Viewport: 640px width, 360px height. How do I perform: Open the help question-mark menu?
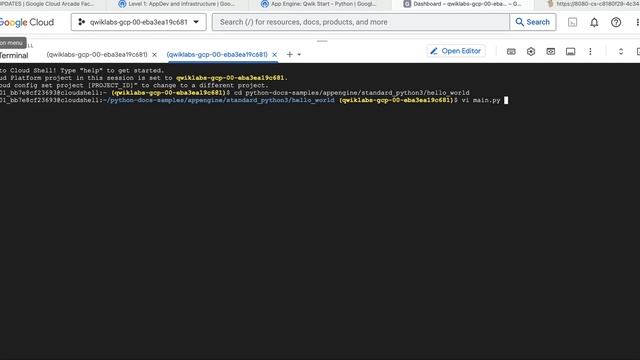pyautogui.click(x=616, y=22)
